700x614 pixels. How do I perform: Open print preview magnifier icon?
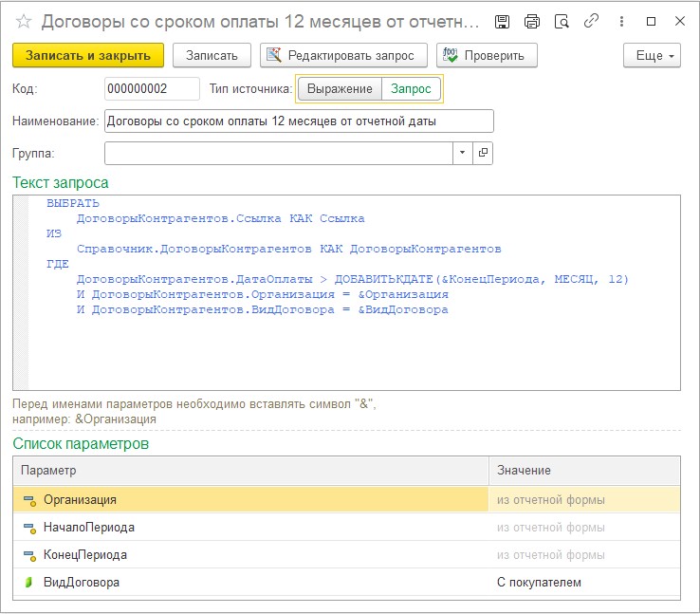562,22
